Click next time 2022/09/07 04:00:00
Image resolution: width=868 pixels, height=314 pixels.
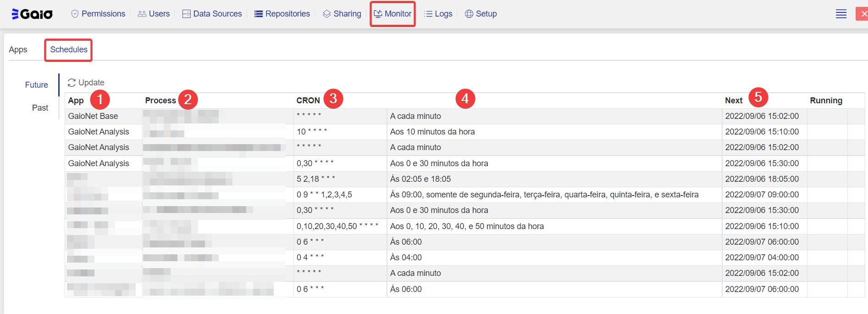pyautogui.click(x=762, y=258)
